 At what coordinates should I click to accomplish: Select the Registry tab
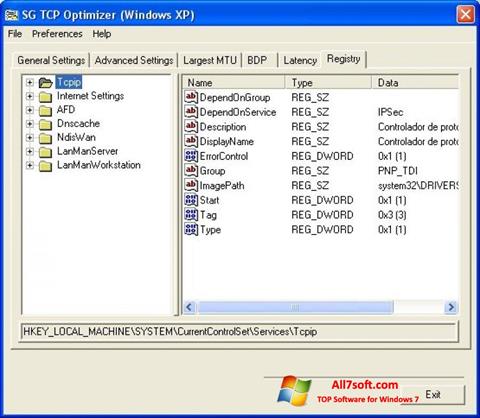344,59
